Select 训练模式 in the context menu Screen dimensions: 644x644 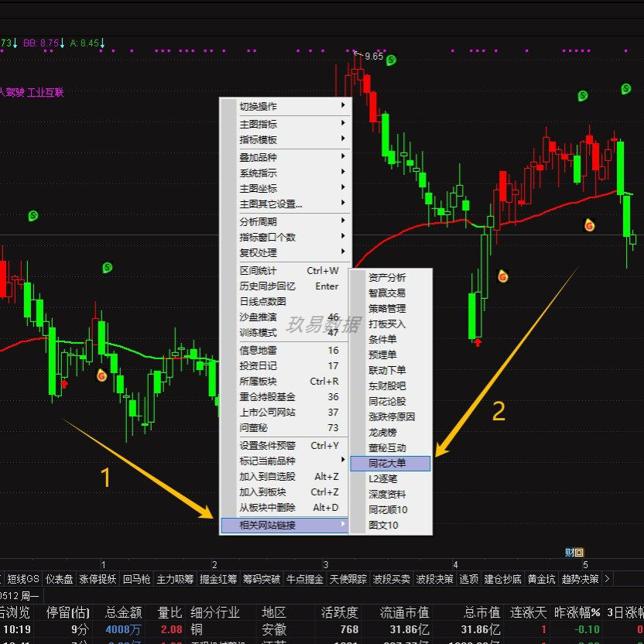point(285,333)
